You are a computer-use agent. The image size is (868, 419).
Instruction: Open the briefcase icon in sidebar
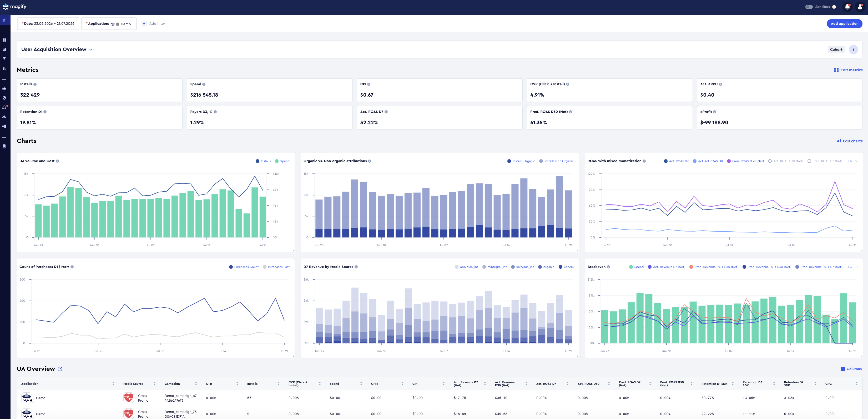click(4, 68)
